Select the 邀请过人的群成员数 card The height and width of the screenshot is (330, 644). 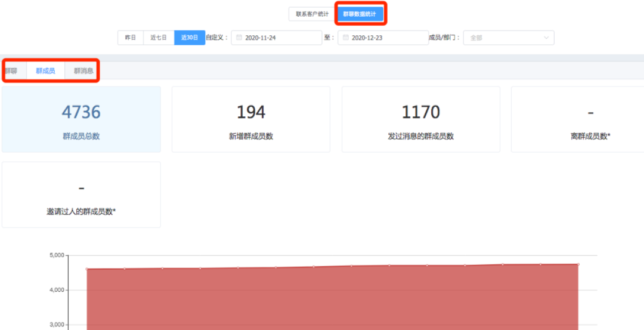pyautogui.click(x=81, y=195)
